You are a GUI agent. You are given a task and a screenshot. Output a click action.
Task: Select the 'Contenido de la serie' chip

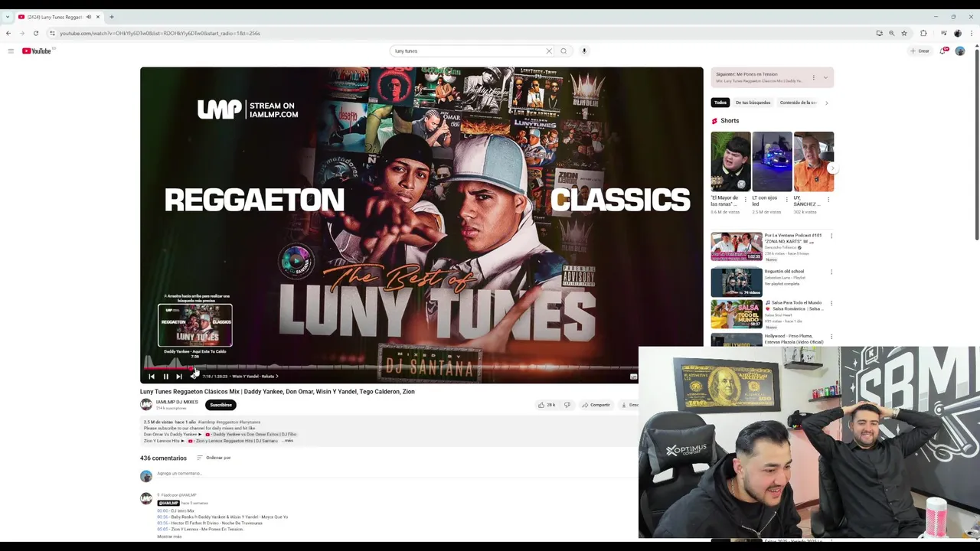pos(799,103)
